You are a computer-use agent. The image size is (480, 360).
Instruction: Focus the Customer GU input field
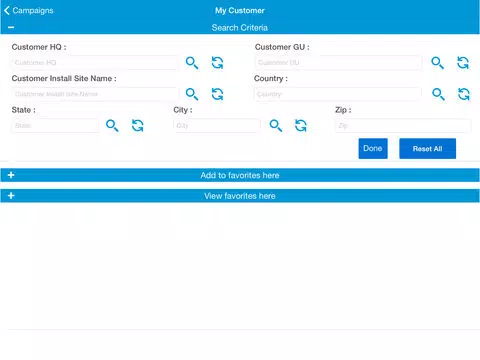pyautogui.click(x=338, y=63)
